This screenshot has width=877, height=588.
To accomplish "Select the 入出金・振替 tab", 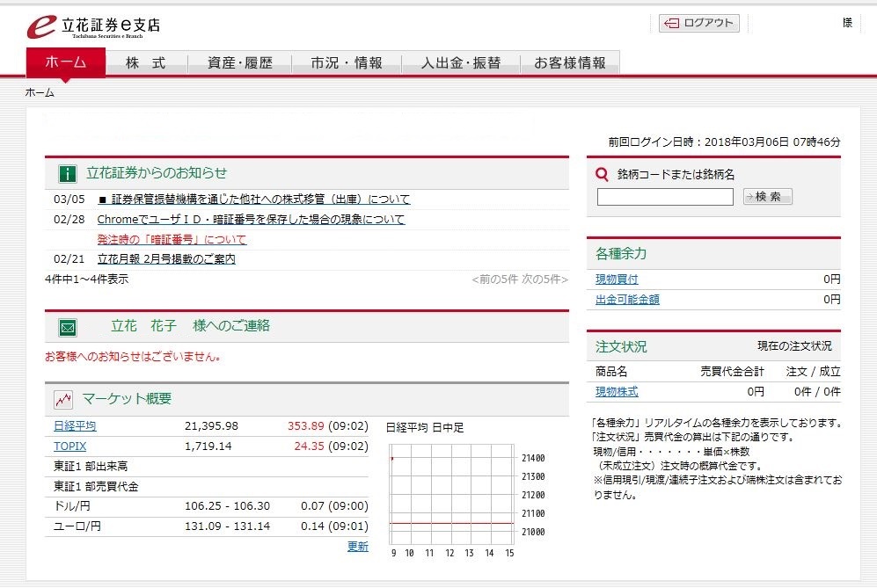I will pyautogui.click(x=461, y=63).
